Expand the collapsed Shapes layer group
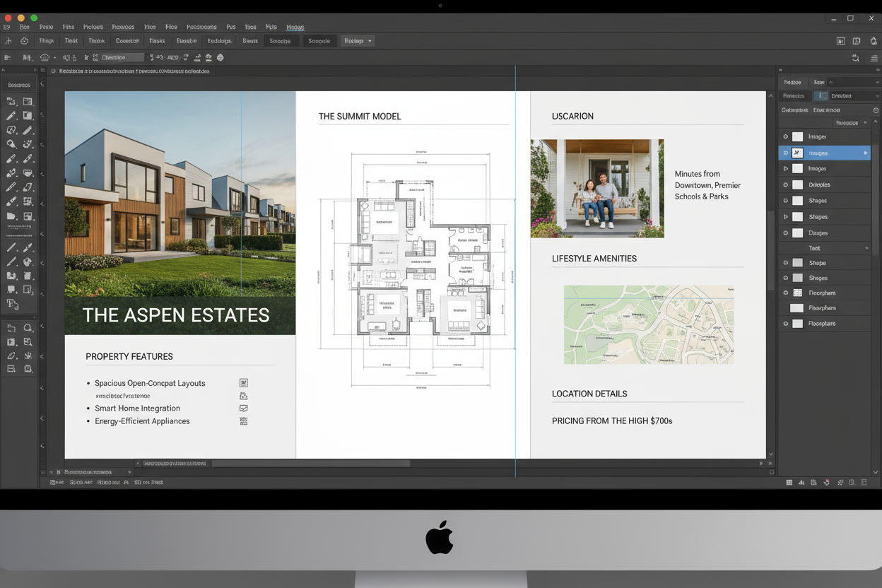882x588 pixels. [785, 216]
